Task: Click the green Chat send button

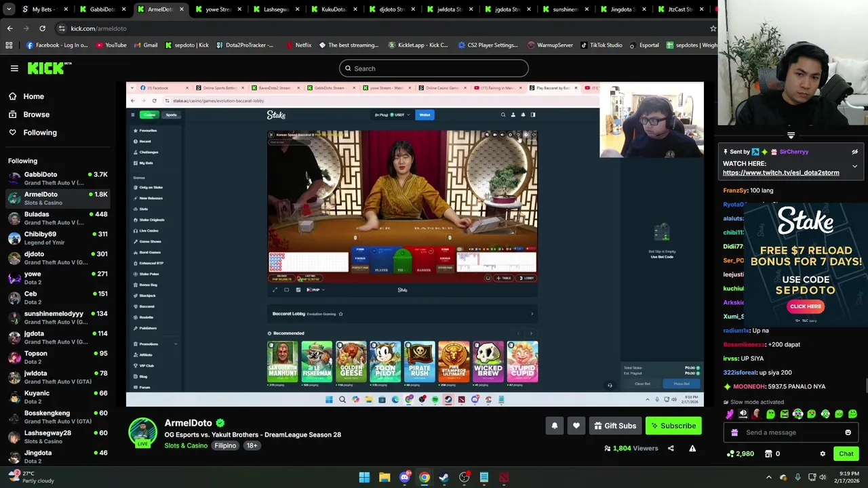Action: click(846, 453)
